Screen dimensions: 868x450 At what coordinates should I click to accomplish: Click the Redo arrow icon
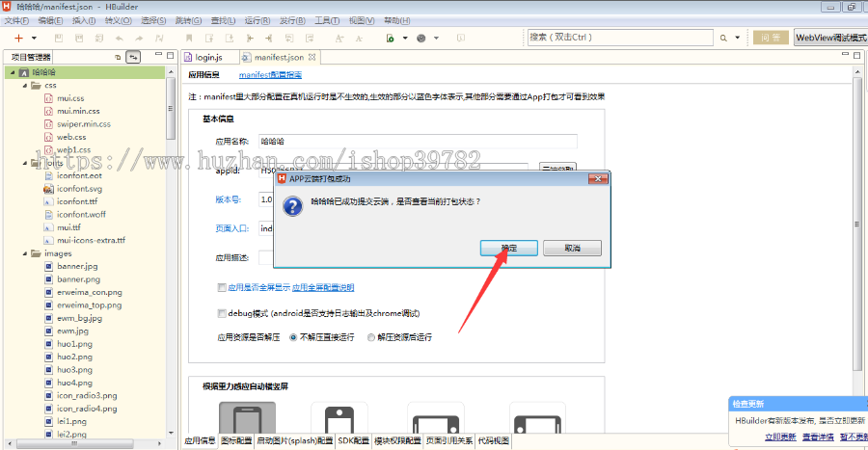pos(139,39)
